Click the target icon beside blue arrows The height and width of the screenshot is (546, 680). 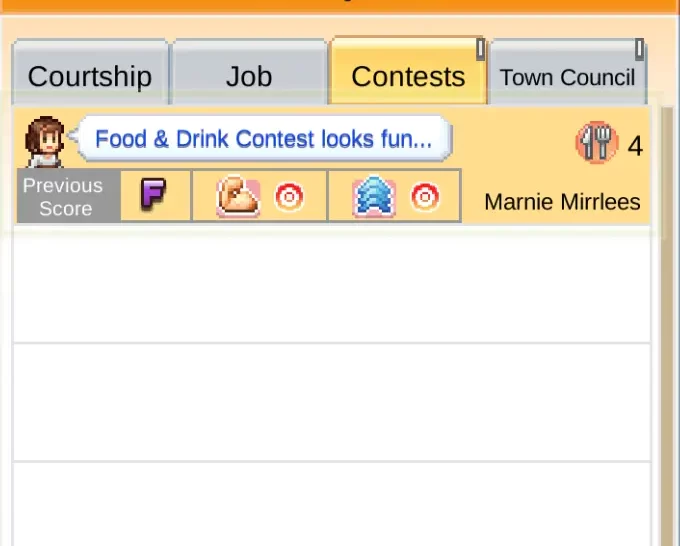425,198
